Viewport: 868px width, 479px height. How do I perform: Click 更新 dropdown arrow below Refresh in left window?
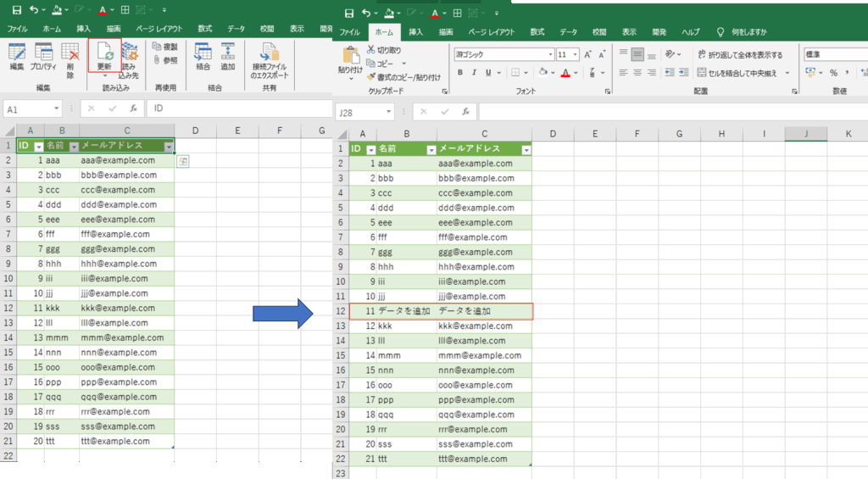point(104,75)
